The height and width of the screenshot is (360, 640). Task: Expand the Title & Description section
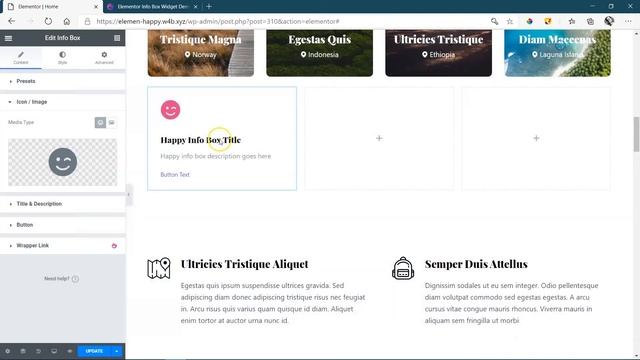[x=62, y=204]
